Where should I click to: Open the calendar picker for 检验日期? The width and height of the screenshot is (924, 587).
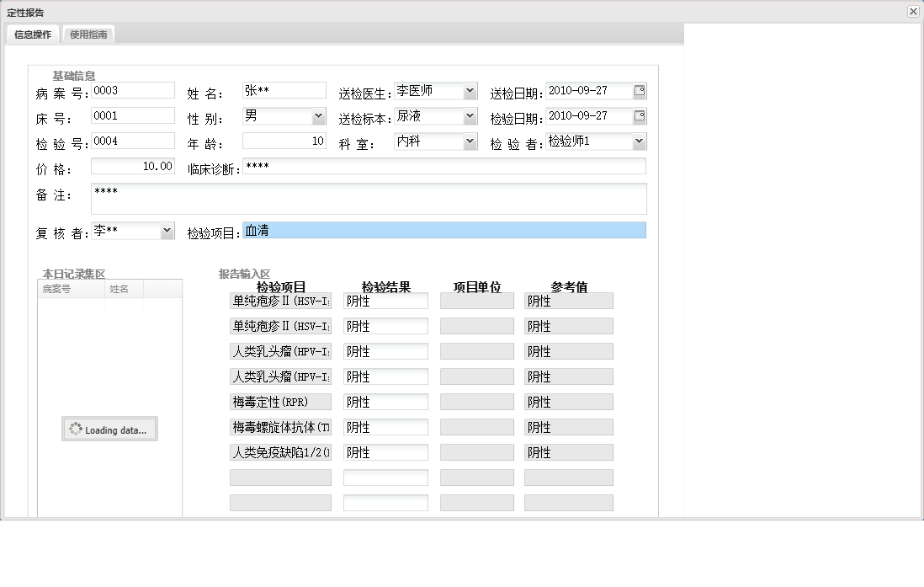639,115
